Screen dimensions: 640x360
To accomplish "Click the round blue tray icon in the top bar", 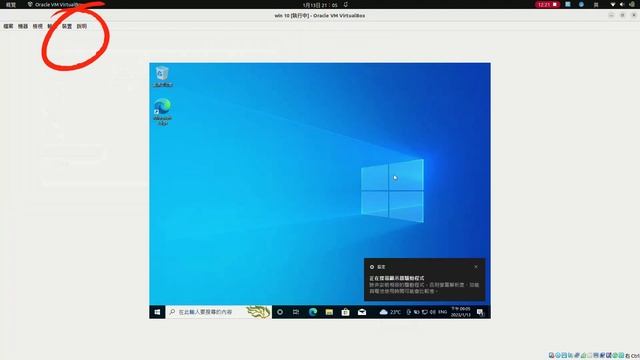I will coord(581,4).
